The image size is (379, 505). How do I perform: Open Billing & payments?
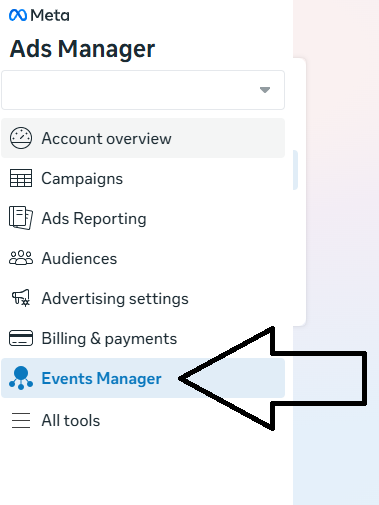[143, 338]
